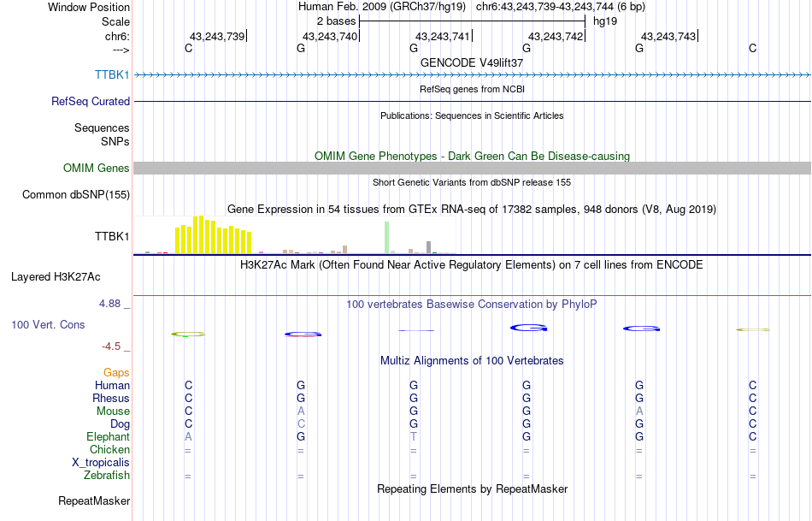Click Publications: Sequences in Scientific Articles title
The height and width of the screenshot is (521, 812).
(x=472, y=115)
